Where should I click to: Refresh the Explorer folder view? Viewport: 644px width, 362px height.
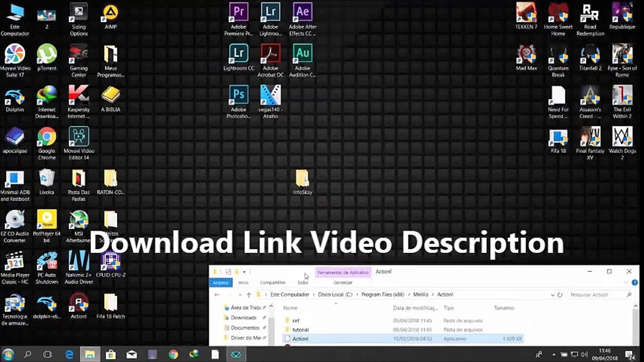(x=560, y=295)
